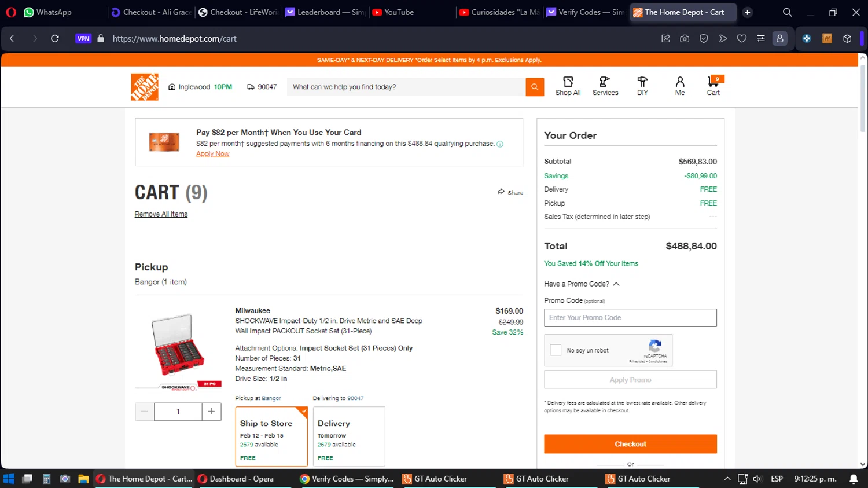868x488 pixels.
Task: Click the Enter Your Promo Code field
Action: pyautogui.click(x=630, y=318)
